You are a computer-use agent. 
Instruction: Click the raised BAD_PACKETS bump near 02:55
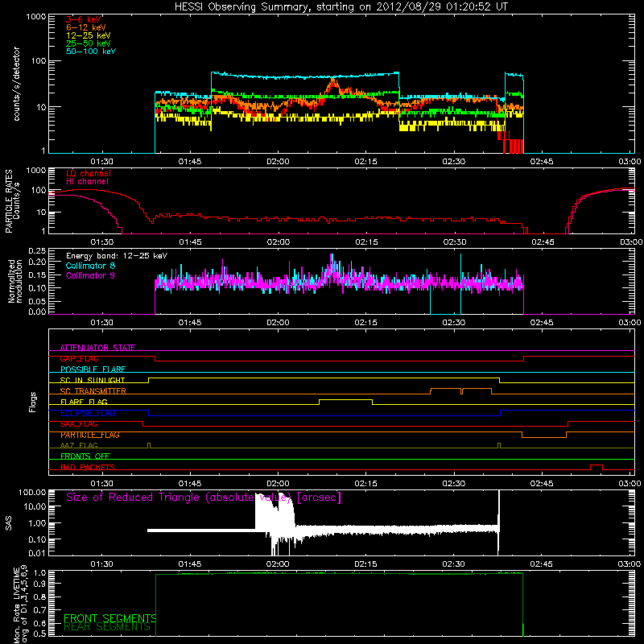(x=597, y=465)
